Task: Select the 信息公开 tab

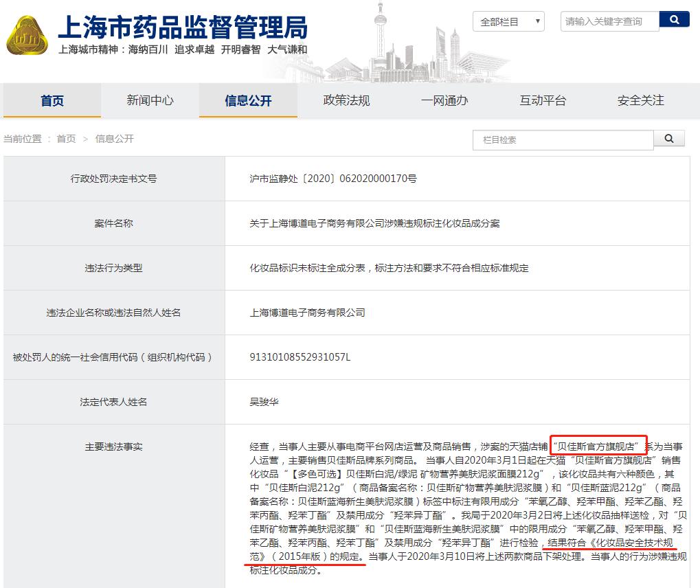Action: (248, 100)
